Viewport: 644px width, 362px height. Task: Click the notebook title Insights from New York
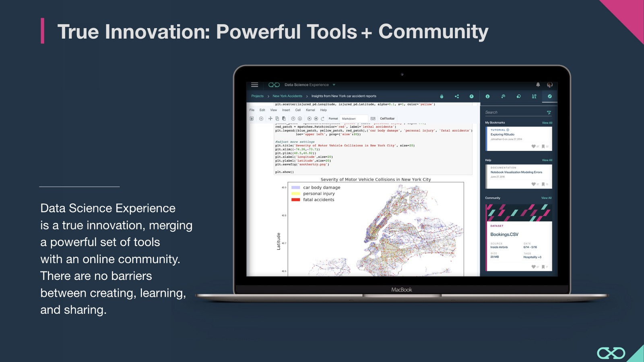[344, 96]
